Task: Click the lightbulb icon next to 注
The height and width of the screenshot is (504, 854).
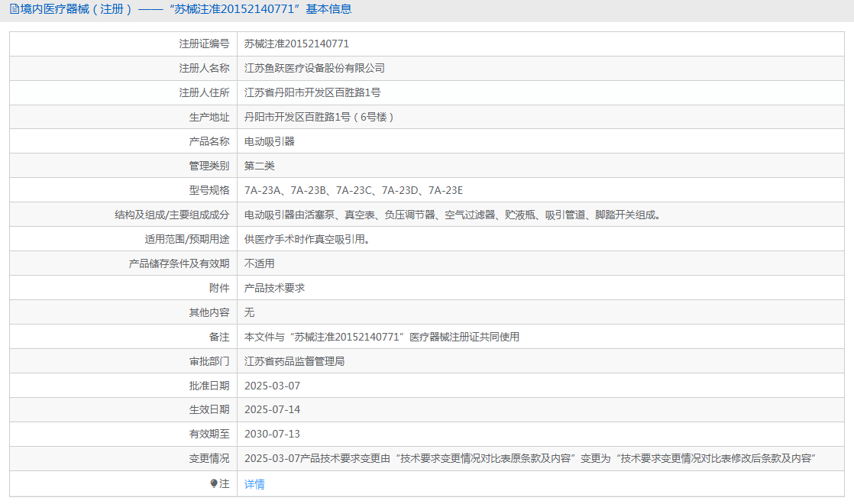Action: point(214,483)
